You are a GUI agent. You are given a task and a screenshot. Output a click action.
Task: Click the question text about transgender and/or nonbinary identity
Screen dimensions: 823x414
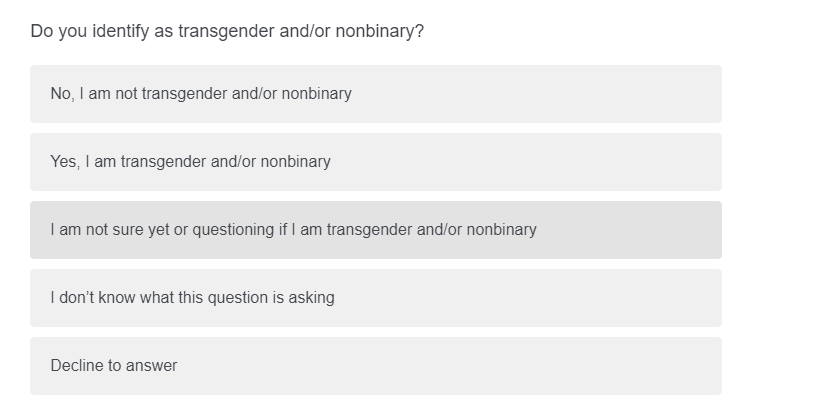pos(227,31)
